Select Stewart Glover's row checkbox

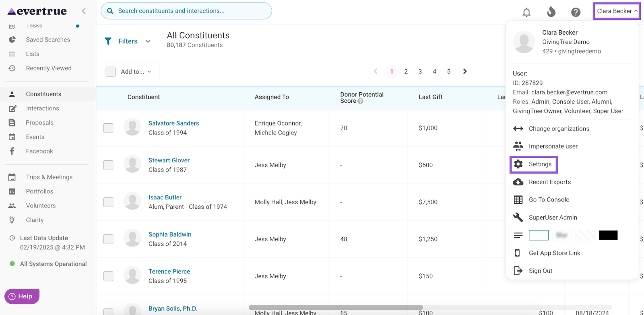(x=108, y=165)
